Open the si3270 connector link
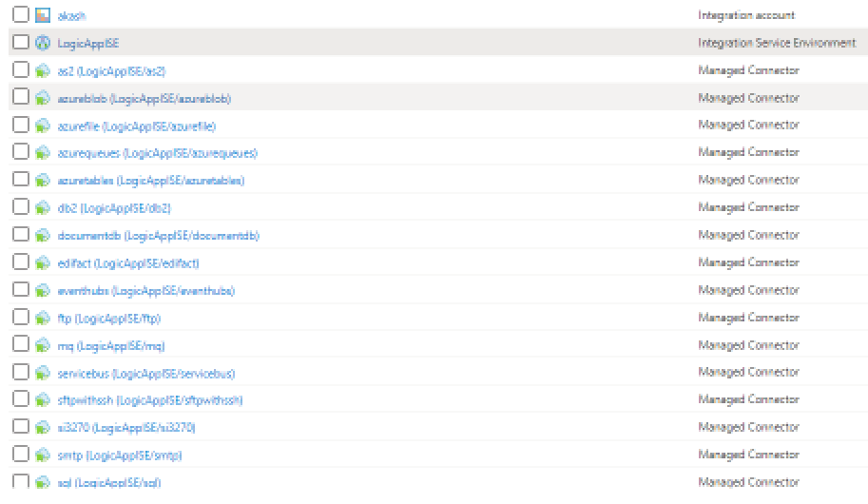The width and height of the screenshot is (868, 504). coord(126,428)
